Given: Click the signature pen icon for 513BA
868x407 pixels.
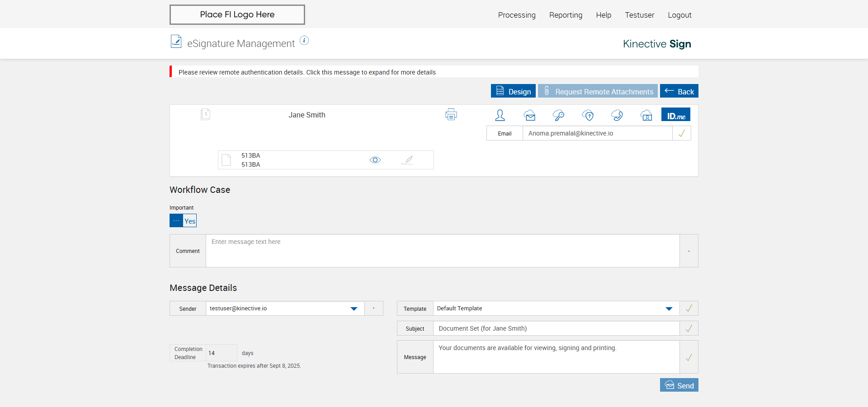Looking at the screenshot, I should tap(408, 160).
